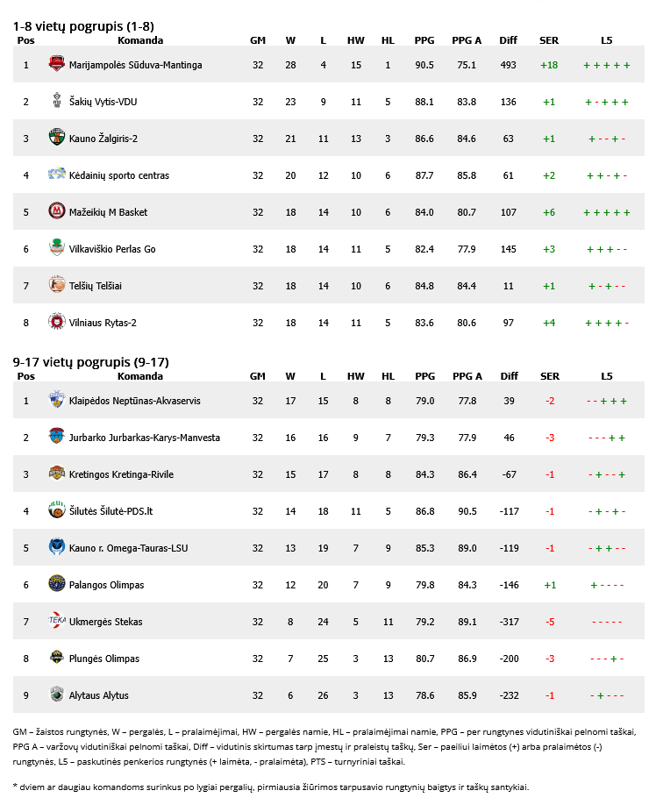Click the Kauno Žalgiris-2 team logo
Viewport: 656px width, 812px height.
tap(57, 139)
